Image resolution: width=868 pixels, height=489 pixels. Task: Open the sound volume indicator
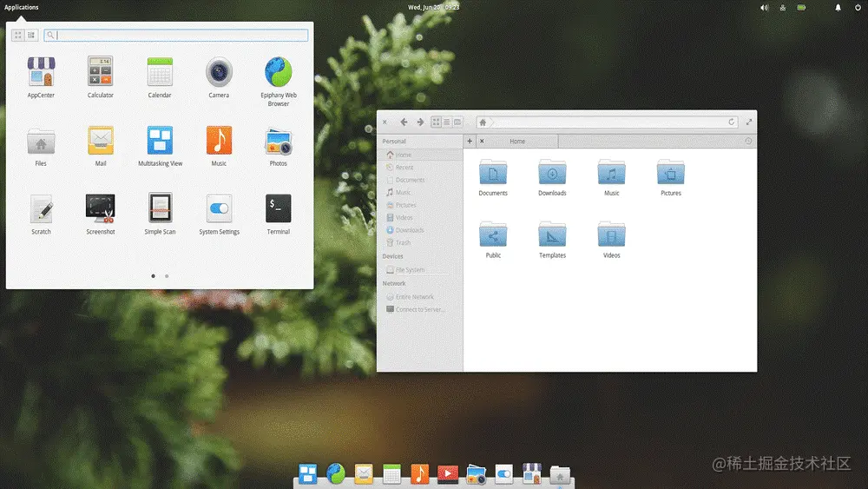click(x=764, y=8)
